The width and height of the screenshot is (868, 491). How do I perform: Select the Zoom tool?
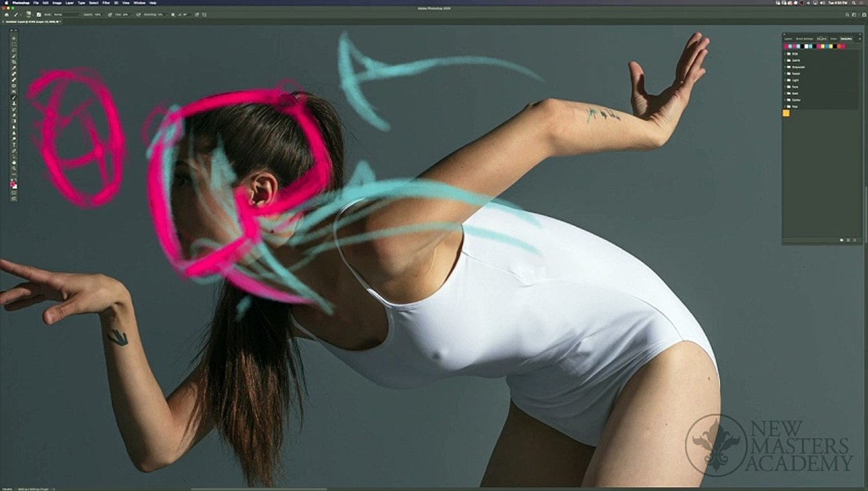tap(14, 168)
